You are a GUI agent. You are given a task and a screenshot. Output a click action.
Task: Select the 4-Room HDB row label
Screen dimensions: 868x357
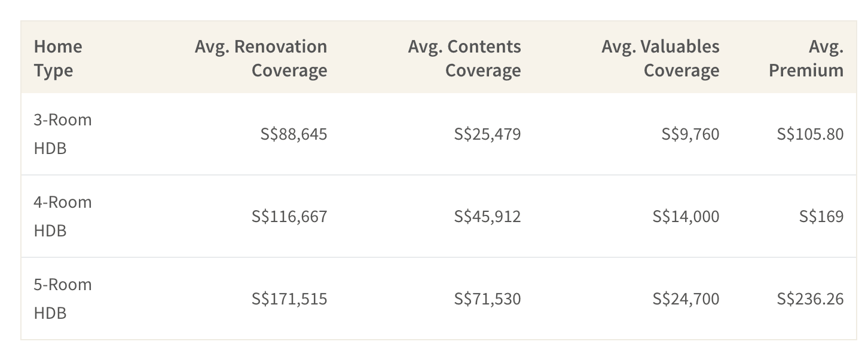tap(63, 216)
